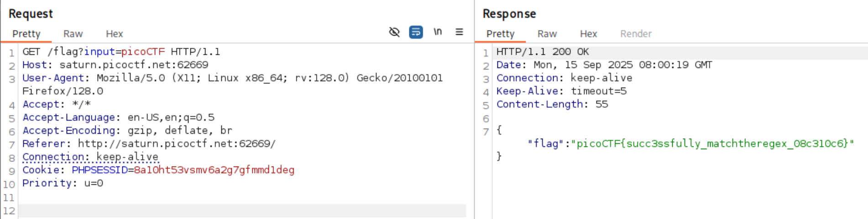Click 'Firefox/128.0' wrapped line
This screenshot has width=868, height=219.
pos(63,91)
